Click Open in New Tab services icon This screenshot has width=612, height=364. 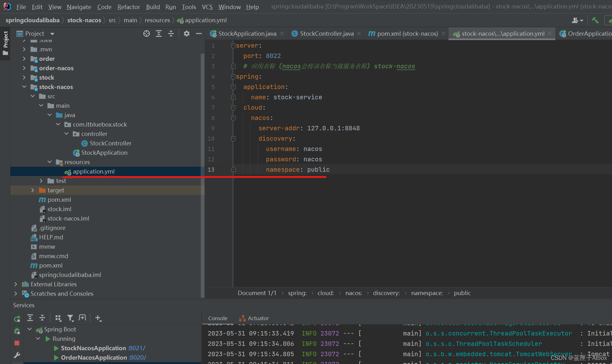tap(82, 318)
